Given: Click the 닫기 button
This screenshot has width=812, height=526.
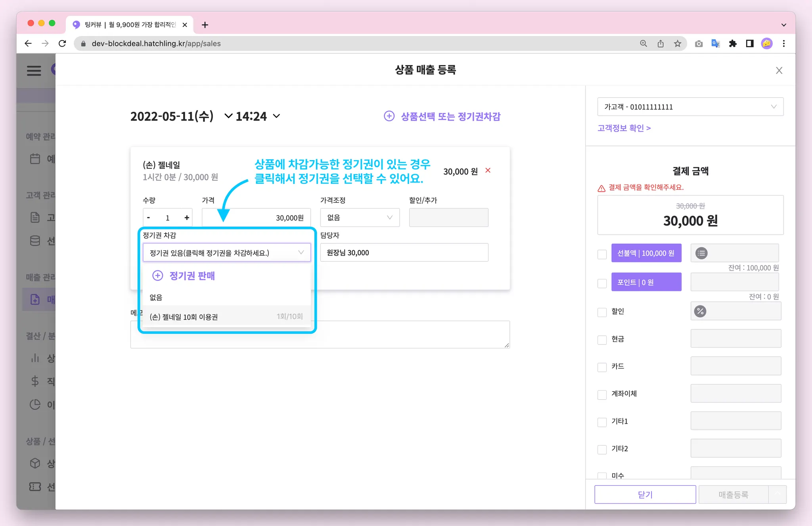Looking at the screenshot, I should click(x=645, y=494).
